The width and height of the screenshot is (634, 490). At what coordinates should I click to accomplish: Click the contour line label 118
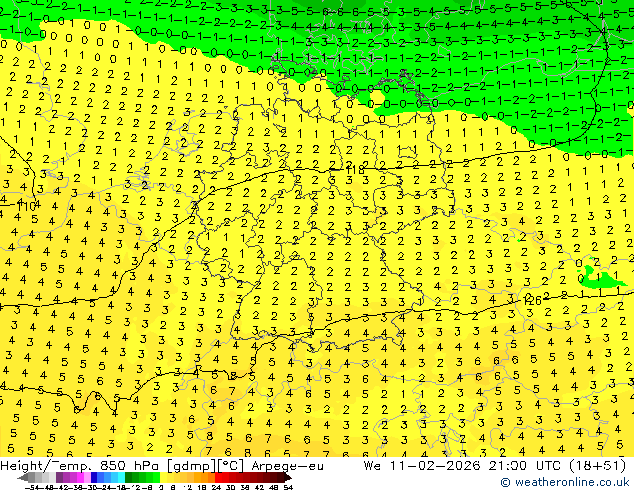pyautogui.click(x=355, y=170)
